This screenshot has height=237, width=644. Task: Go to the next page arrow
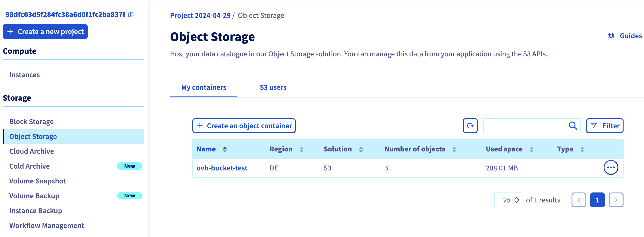(616, 200)
